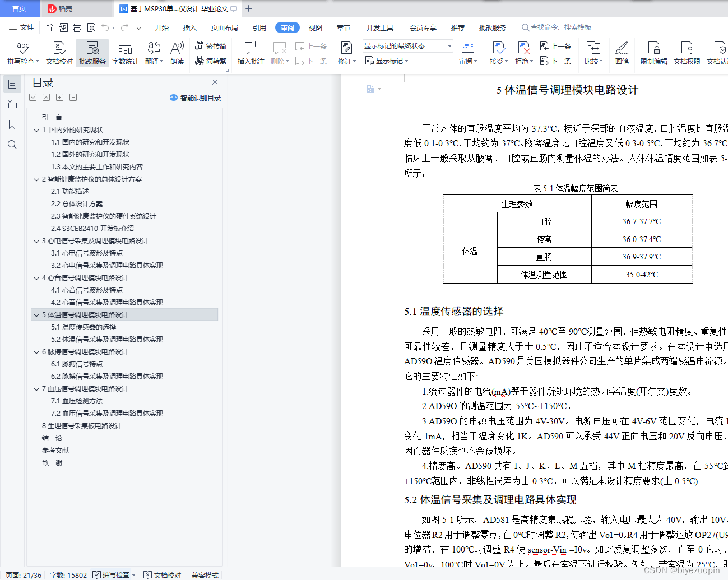Accept the change (接受)
728x580 pixels.
(x=498, y=53)
